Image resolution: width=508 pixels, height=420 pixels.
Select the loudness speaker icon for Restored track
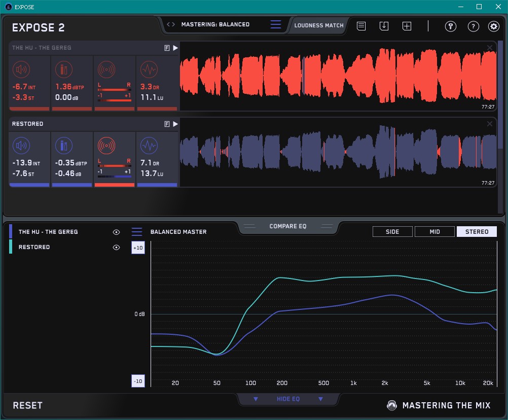coord(21,146)
